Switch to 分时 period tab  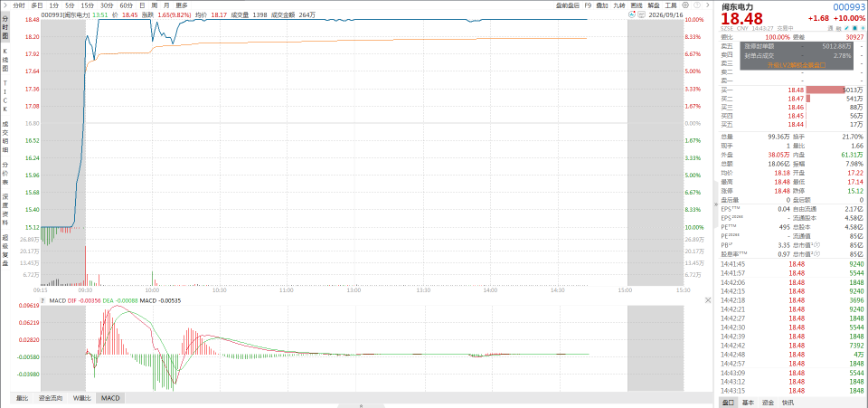(19, 5)
